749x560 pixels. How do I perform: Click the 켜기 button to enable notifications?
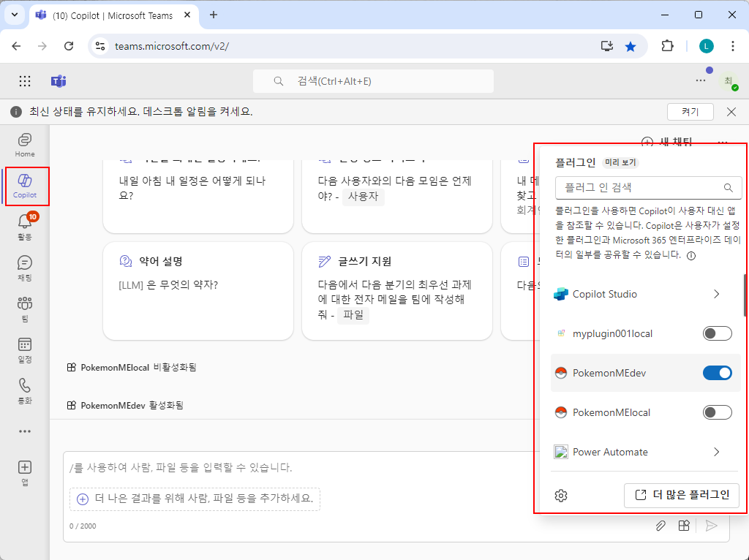click(x=690, y=112)
